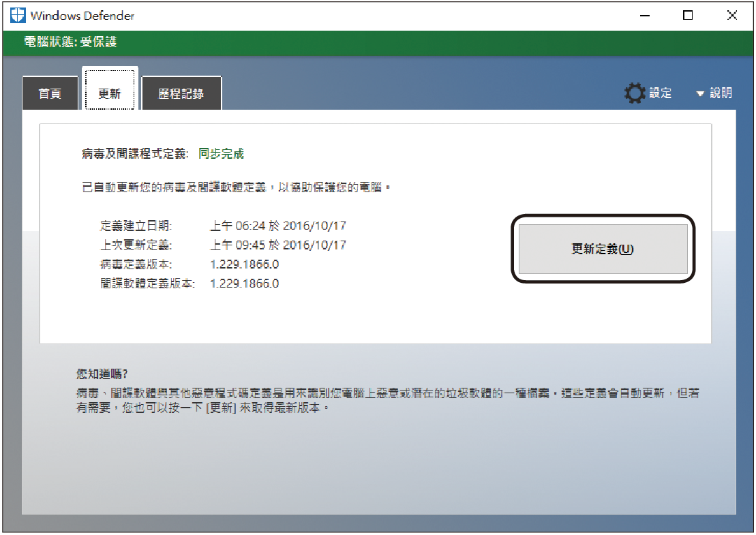Screen dimensions: 756x535
Task: Close the Windows Defender window
Action: pyautogui.click(x=732, y=16)
